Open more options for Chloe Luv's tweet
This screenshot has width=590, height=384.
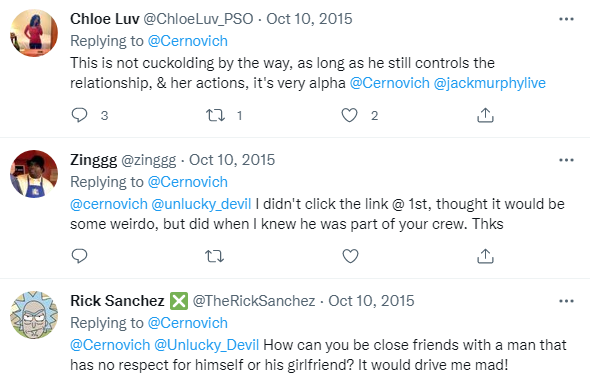[x=566, y=19]
